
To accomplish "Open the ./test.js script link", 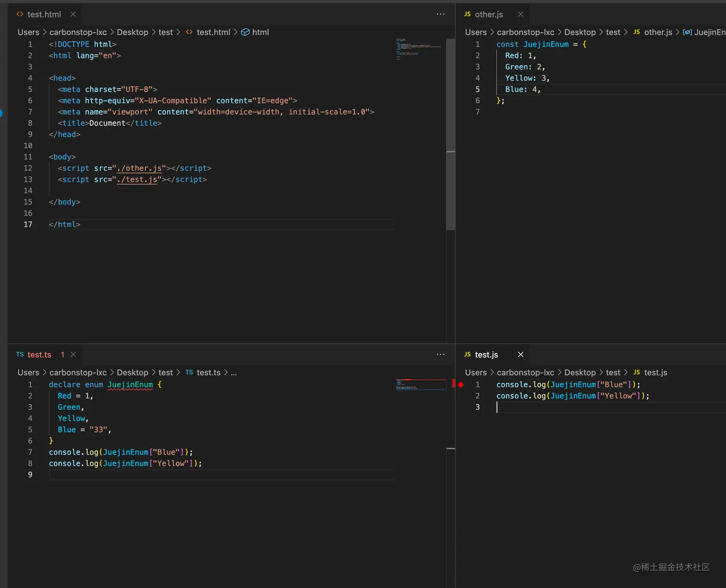I will [x=137, y=180].
